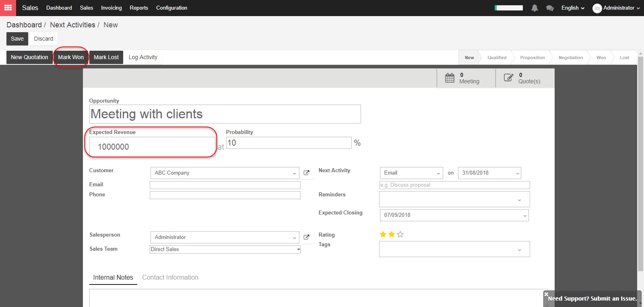Click the Save button
Screen dimensions: 644x307
[17, 39]
